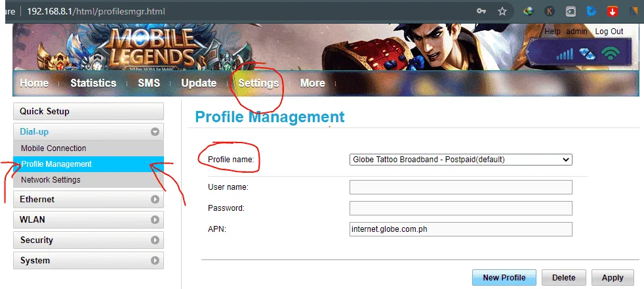Viewport: 644px width, 289px height.
Task: Go to the Statistics tab
Action: [x=93, y=83]
